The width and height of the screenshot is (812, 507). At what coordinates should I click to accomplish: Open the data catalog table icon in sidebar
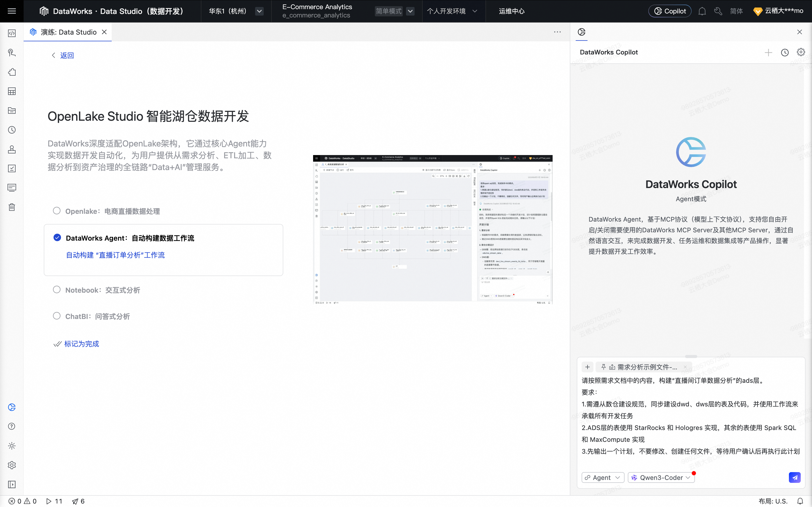pyautogui.click(x=12, y=91)
